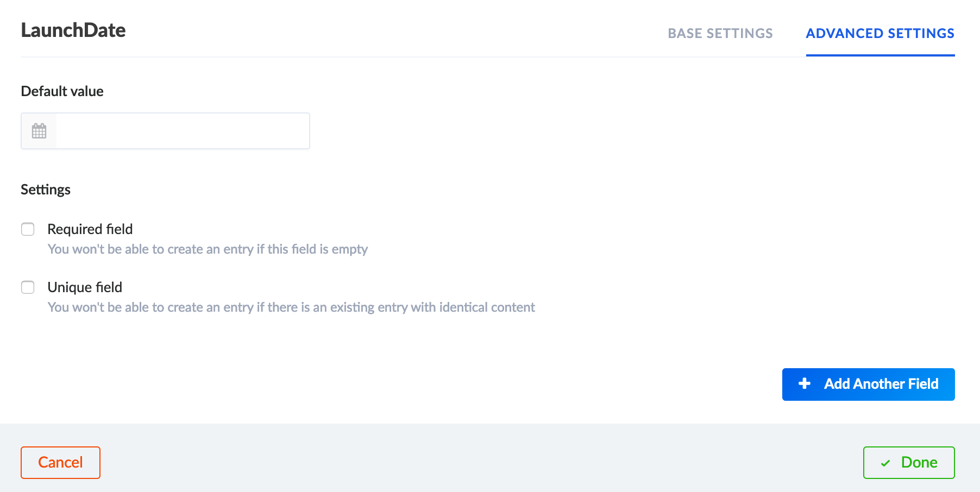The height and width of the screenshot is (492, 980).
Task: Confirm changes with the Done button
Action: coord(908,463)
